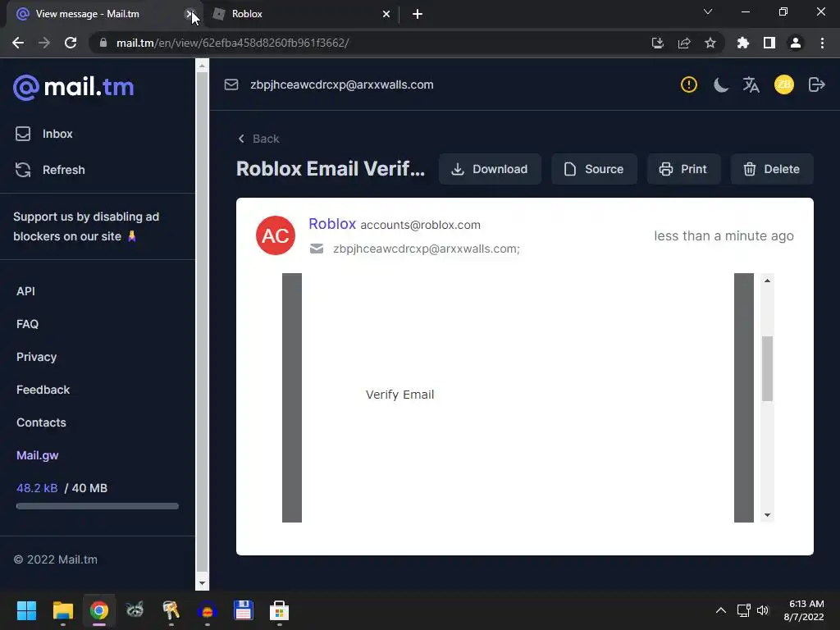840x630 pixels.
Task: Open the Chrome profile icon
Action: (x=796, y=43)
